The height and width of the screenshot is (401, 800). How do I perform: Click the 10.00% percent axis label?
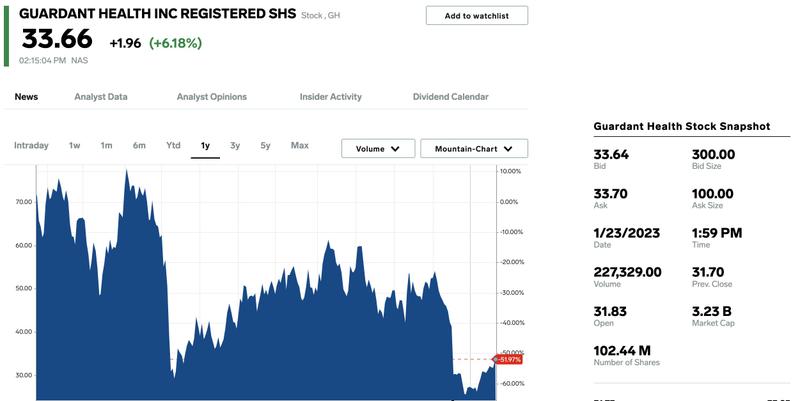coord(510,171)
